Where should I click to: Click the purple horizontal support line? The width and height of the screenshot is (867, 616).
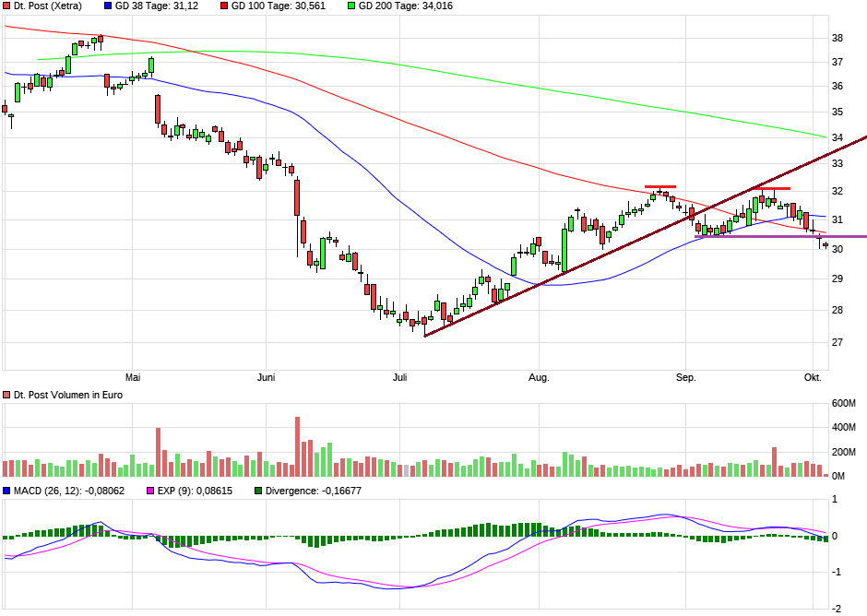point(780,237)
